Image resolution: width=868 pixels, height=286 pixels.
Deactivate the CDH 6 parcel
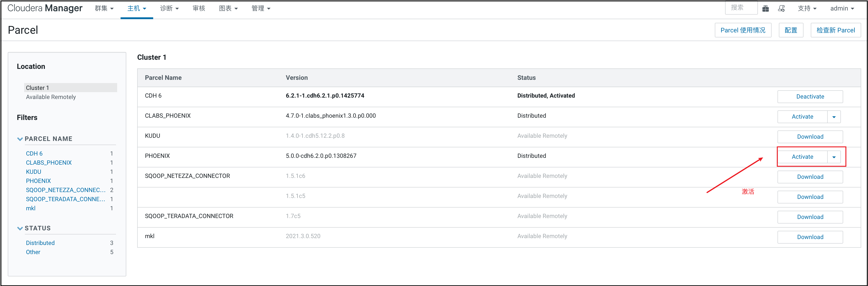coord(810,97)
